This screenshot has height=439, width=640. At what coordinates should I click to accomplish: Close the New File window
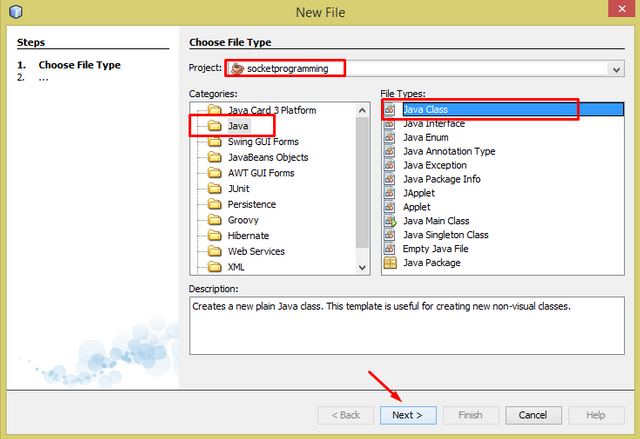click(x=622, y=9)
